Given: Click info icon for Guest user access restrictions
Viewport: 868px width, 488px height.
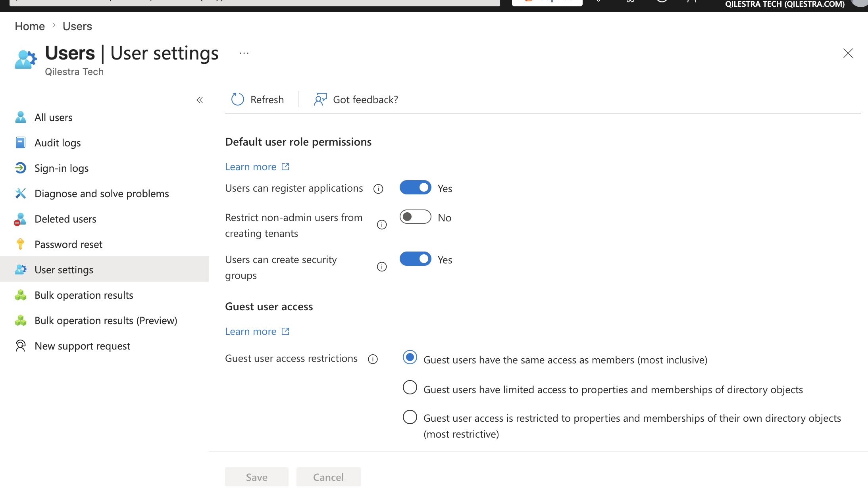Looking at the screenshot, I should (373, 359).
